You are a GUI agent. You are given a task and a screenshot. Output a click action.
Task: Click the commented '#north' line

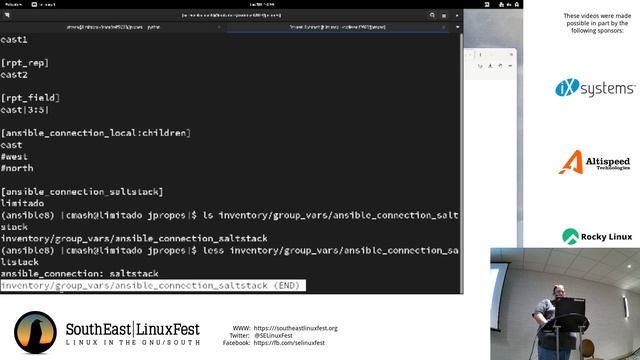pyautogui.click(x=17, y=168)
